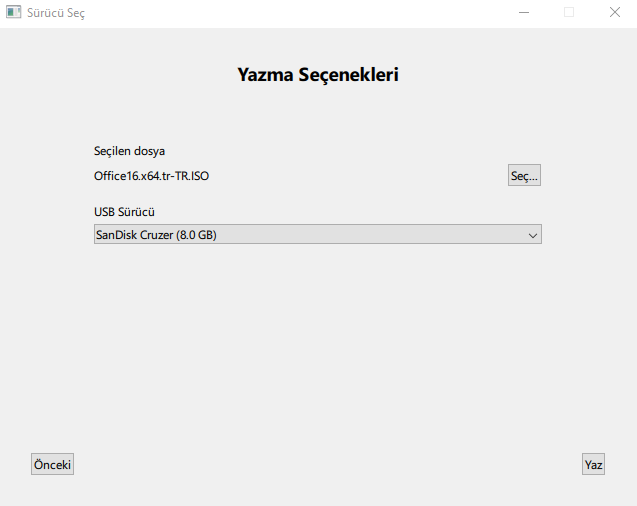The image size is (637, 506).
Task: Click the Yazma Seçenekleri heading
Action: 318,74
